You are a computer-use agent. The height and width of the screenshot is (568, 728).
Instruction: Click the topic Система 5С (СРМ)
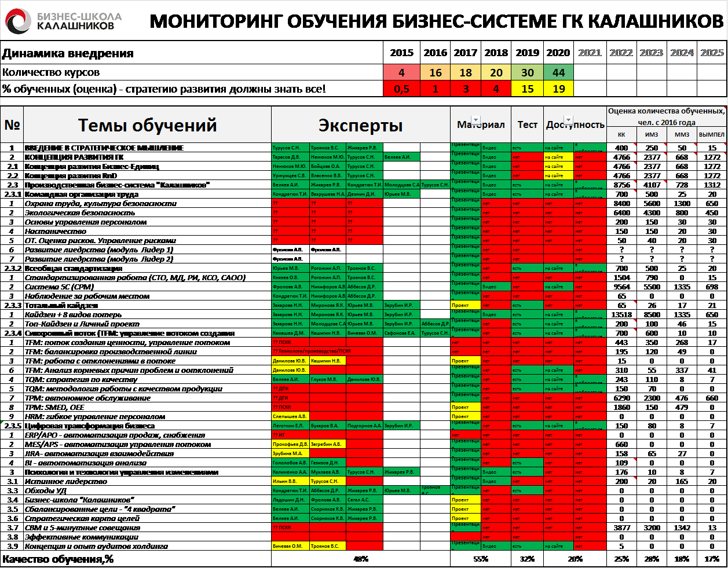click(x=59, y=287)
